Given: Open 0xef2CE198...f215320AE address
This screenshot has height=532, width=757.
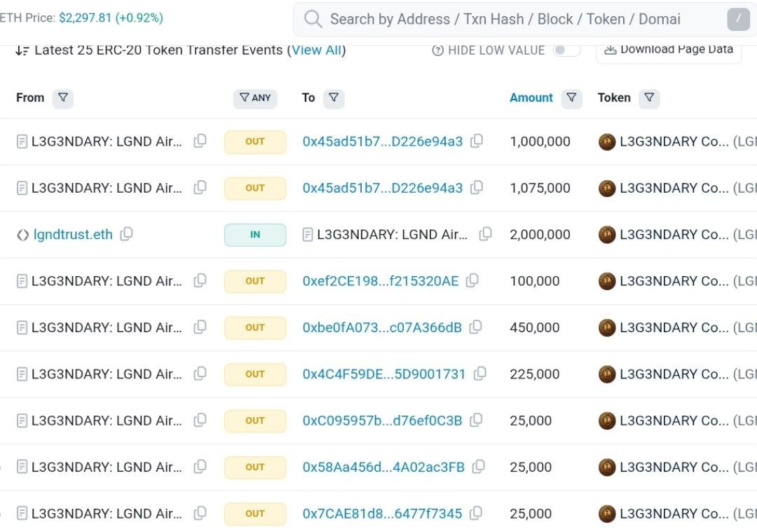Looking at the screenshot, I should [x=381, y=281].
